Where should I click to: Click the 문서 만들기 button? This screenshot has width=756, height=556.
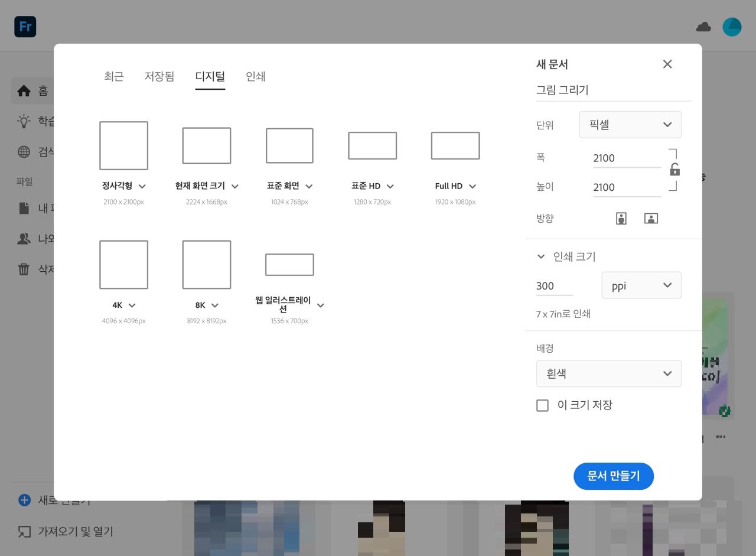click(x=614, y=476)
